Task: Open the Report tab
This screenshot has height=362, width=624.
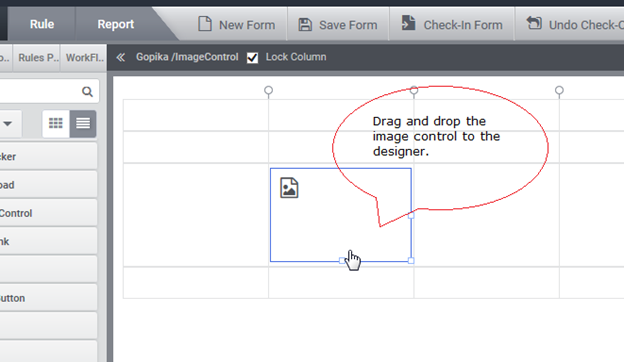Action: click(x=116, y=24)
